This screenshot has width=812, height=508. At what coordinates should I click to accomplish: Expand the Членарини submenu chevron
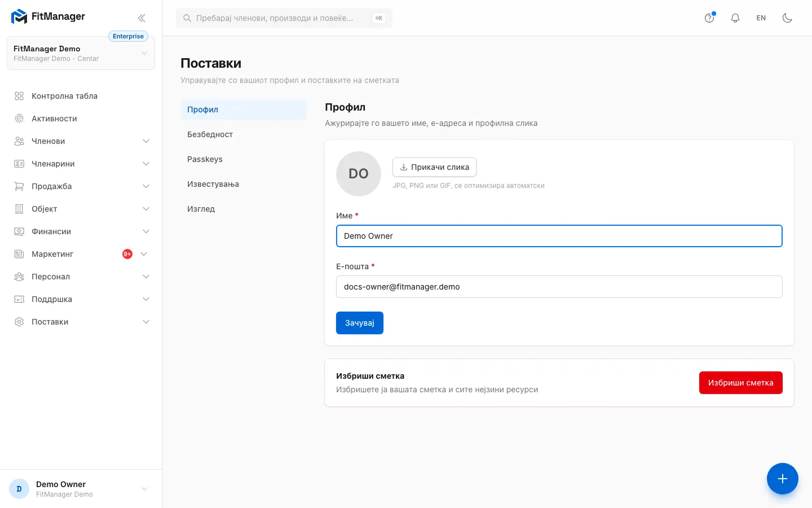coord(146,164)
